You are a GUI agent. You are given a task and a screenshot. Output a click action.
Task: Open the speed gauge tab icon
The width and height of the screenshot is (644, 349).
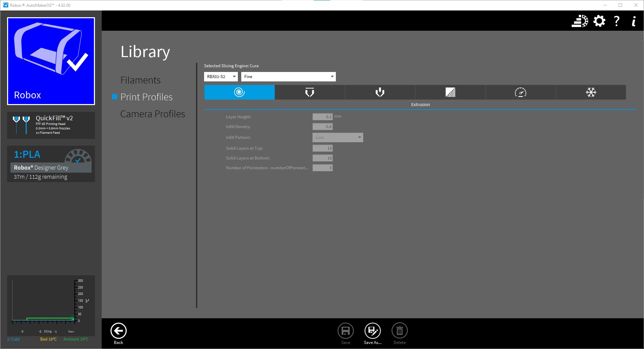click(520, 92)
